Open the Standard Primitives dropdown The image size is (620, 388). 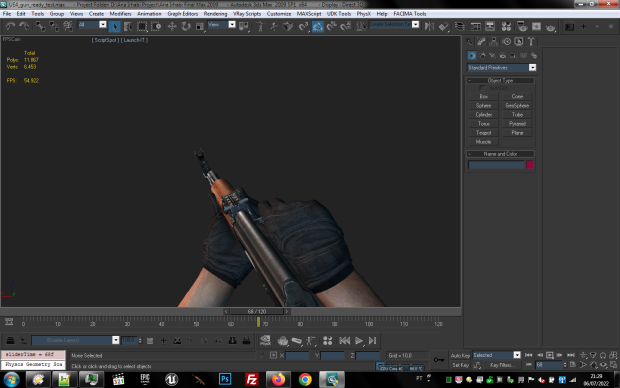tap(501, 68)
